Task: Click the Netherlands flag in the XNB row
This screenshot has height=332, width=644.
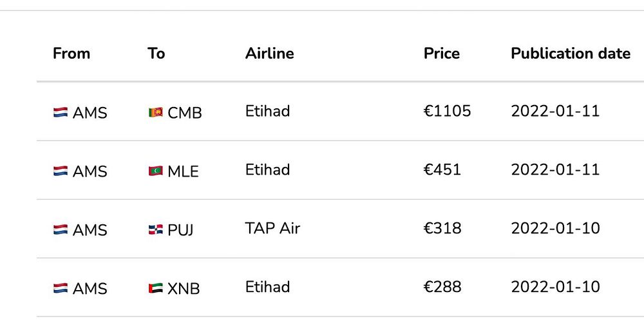Action: click(61, 288)
